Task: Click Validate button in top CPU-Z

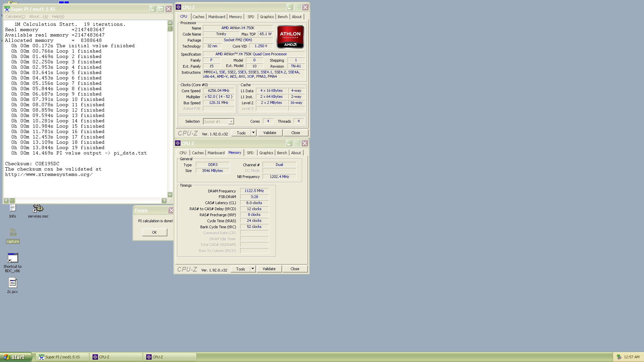Action: 270,133
